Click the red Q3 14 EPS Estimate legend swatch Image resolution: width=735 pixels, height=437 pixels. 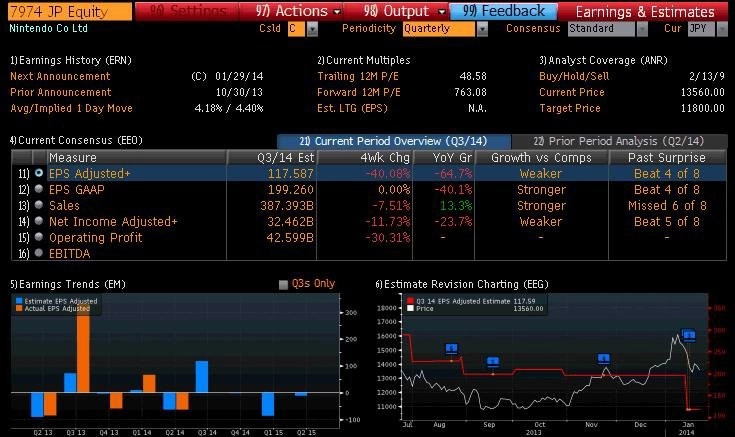(x=411, y=301)
